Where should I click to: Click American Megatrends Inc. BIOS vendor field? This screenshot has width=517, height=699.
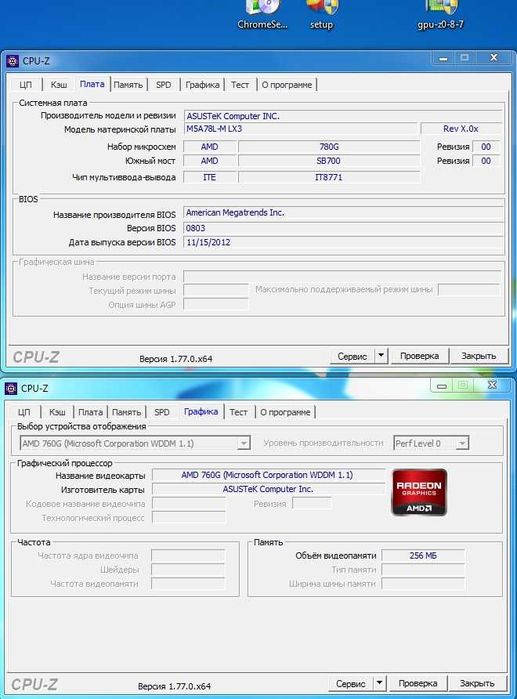(343, 213)
